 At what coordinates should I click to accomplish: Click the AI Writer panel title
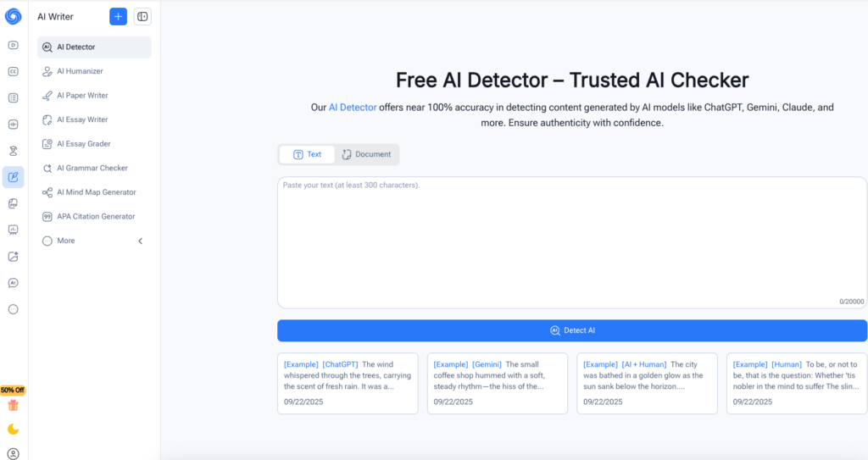point(55,17)
